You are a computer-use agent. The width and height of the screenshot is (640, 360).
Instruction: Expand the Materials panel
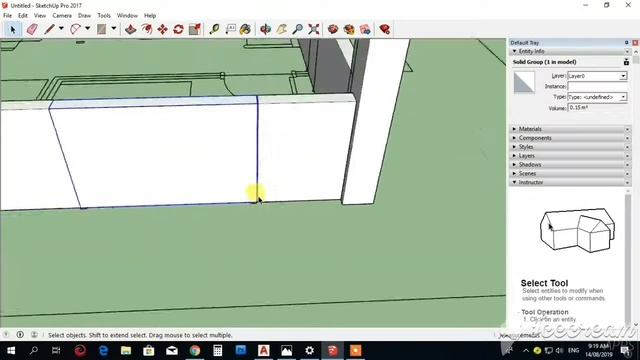(514, 129)
